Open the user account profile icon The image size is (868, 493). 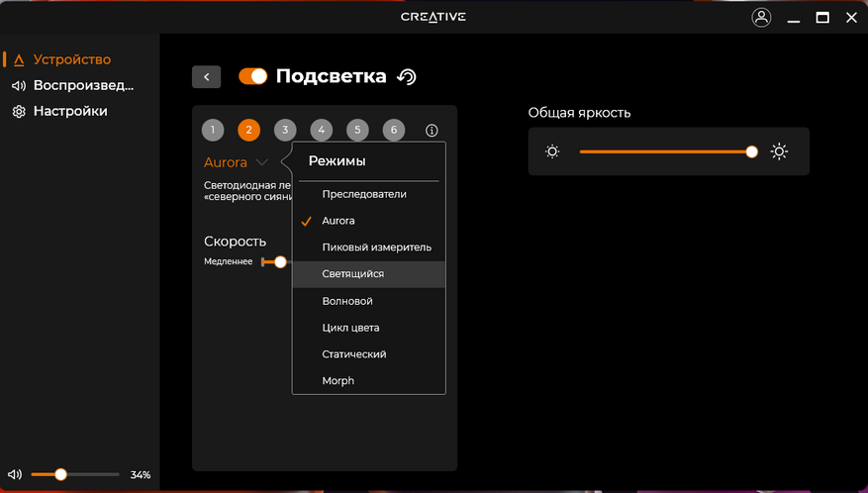click(761, 17)
